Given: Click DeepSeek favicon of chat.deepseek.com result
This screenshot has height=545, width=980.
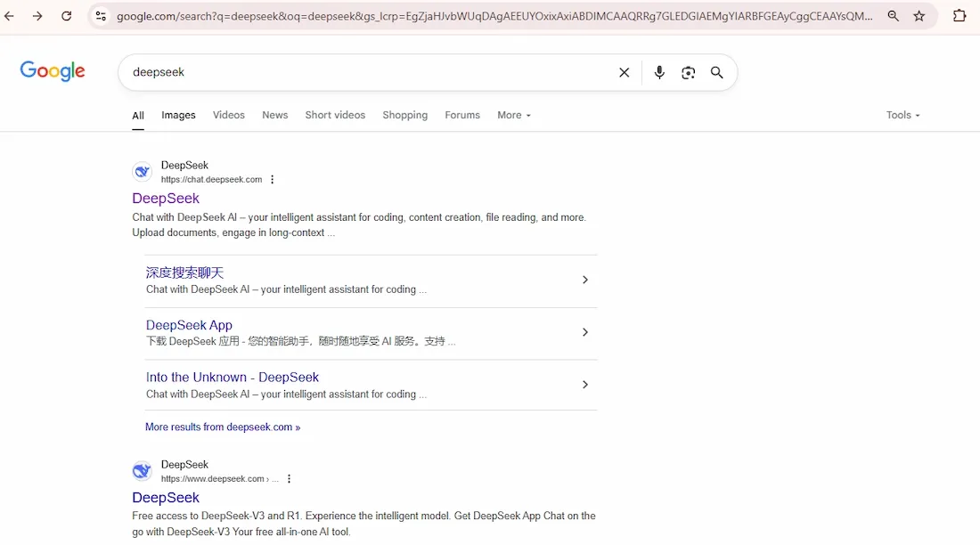Looking at the screenshot, I should click(142, 171).
